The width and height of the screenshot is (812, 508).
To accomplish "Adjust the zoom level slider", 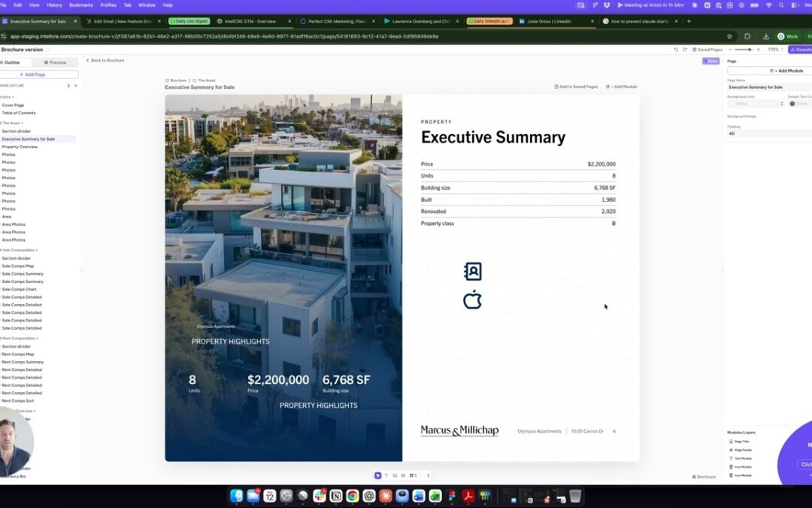I will pos(744,50).
